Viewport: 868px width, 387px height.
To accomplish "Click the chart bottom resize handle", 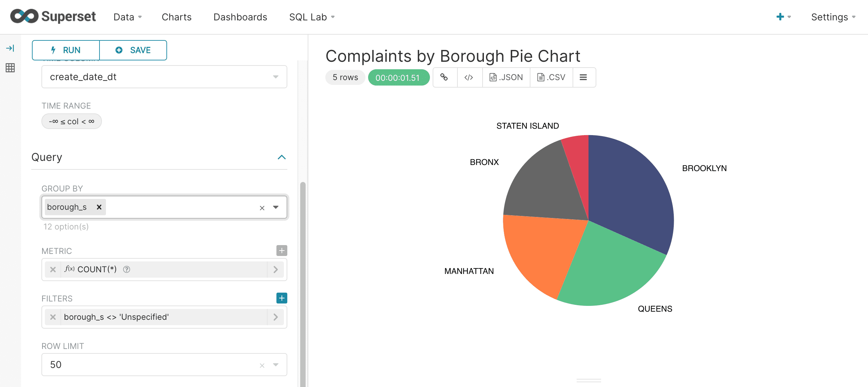I will (x=589, y=381).
